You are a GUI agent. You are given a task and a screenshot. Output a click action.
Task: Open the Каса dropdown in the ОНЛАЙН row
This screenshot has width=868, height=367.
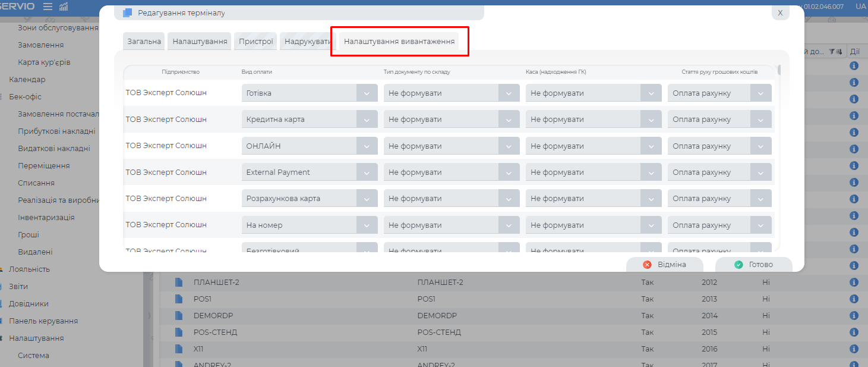651,146
